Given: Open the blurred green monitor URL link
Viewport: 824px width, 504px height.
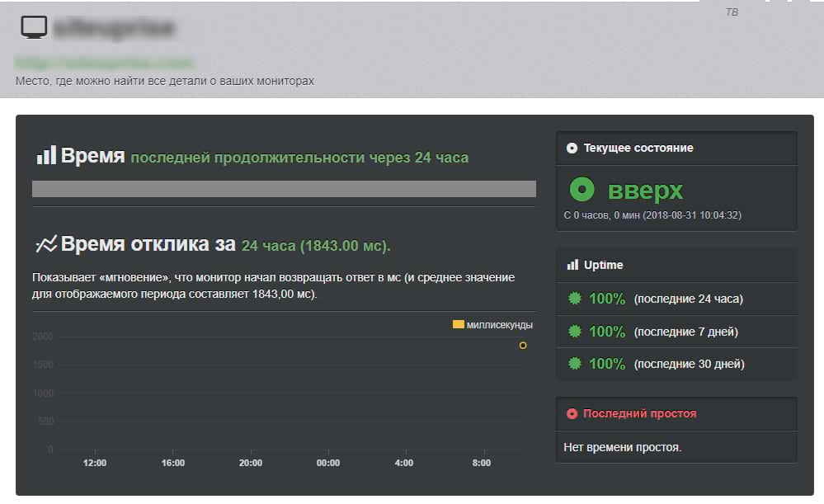Looking at the screenshot, I should (104, 62).
